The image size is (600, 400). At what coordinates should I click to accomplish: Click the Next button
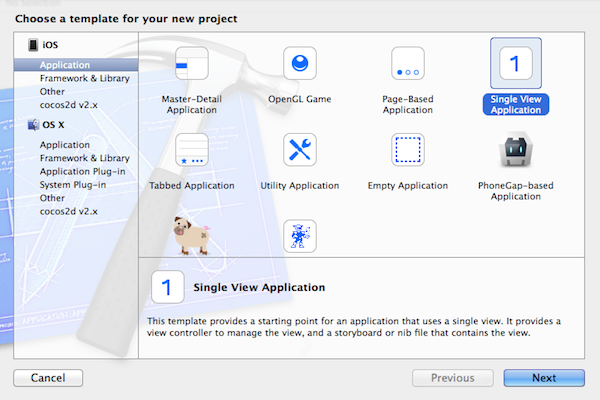click(544, 378)
